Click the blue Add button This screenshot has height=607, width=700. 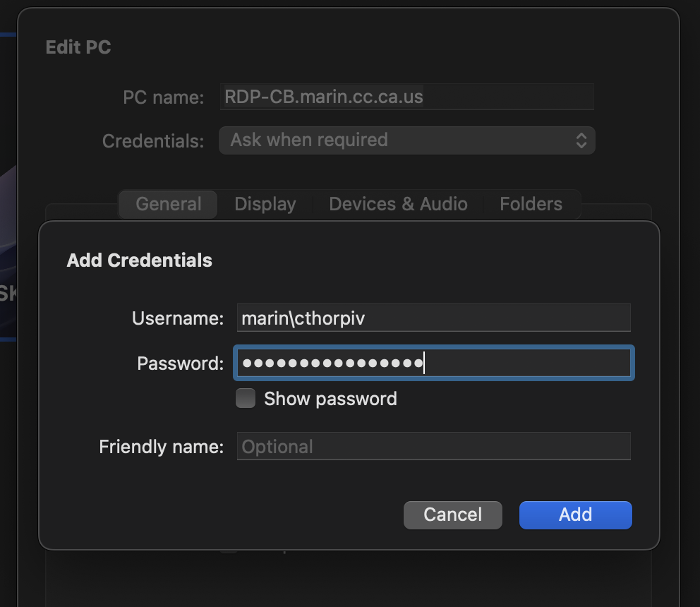point(575,515)
